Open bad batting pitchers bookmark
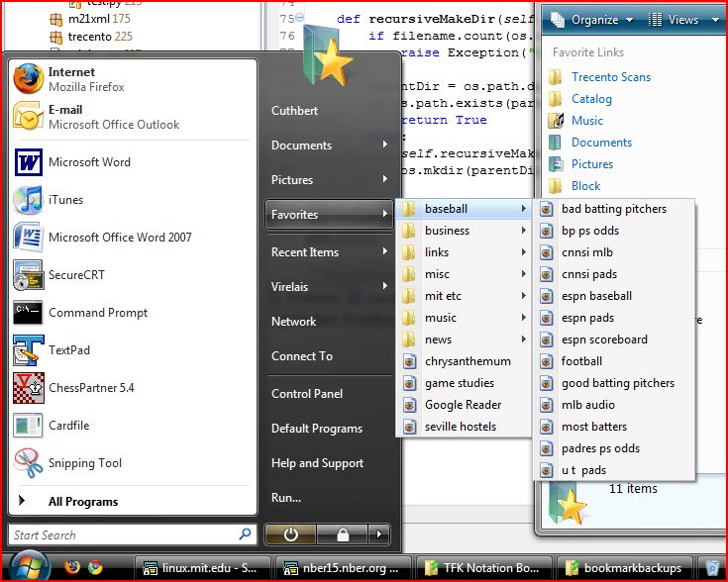This screenshot has height=582, width=728. pos(614,209)
